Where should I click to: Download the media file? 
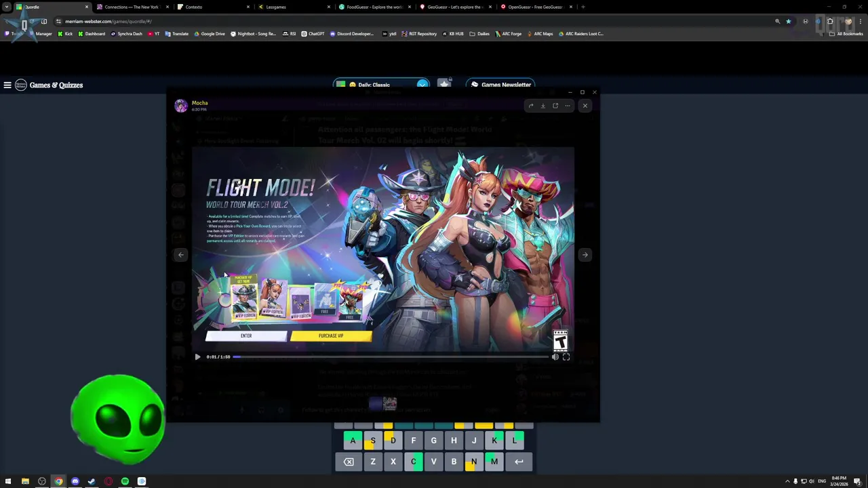tap(542, 106)
